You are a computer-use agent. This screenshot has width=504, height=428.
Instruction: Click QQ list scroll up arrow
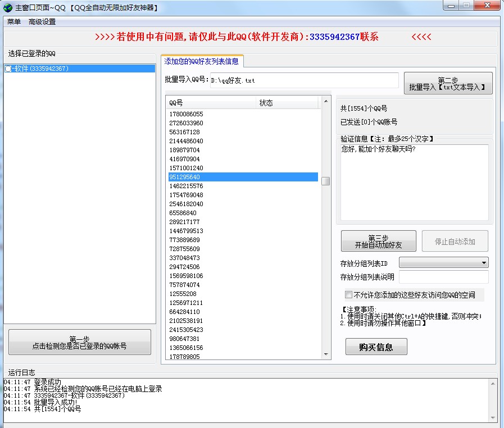(326, 101)
